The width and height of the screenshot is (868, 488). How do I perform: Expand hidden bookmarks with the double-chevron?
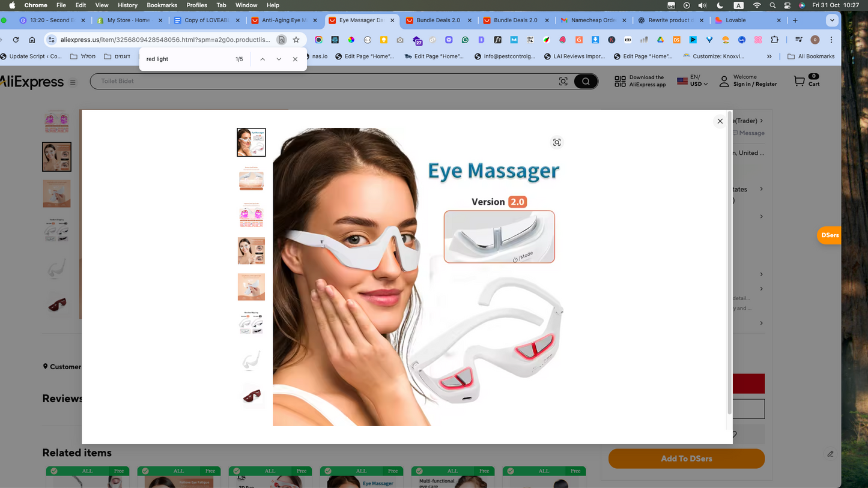click(769, 56)
